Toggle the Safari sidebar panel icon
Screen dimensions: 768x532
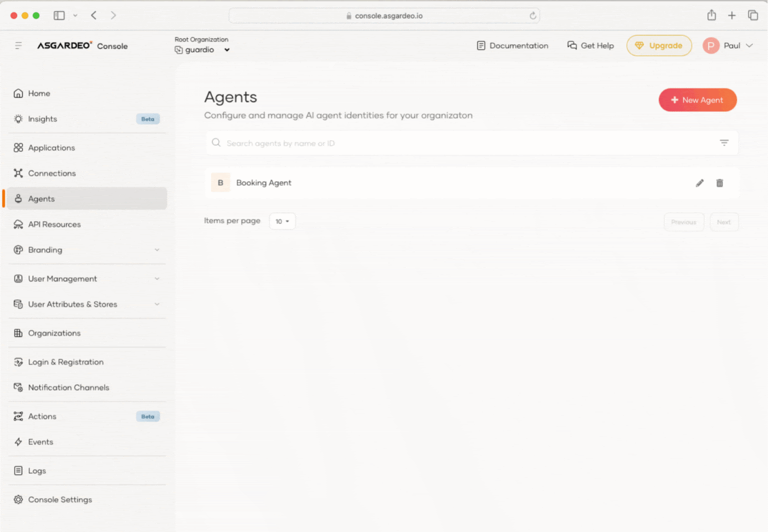tap(59, 16)
